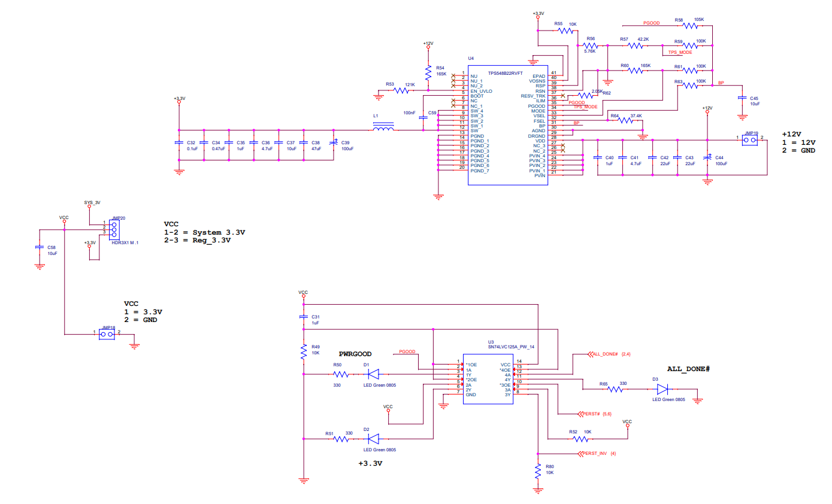Click the PERST_INV off-page connector arrow

580,453
